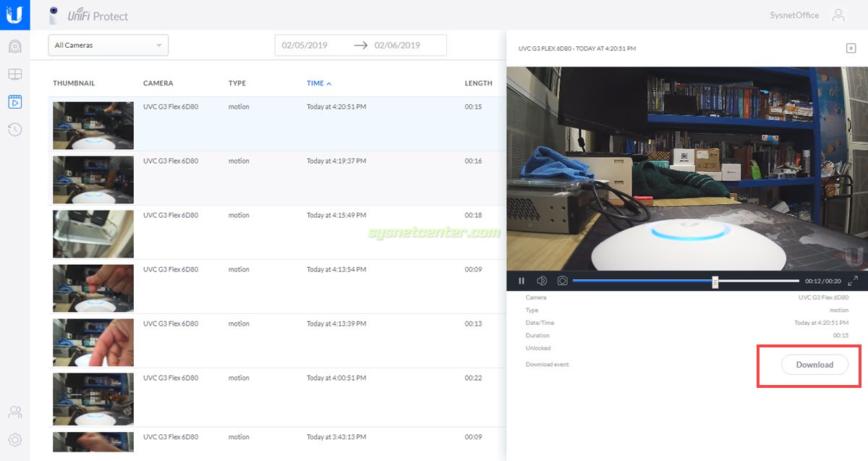Image resolution: width=868 pixels, height=461 pixels.
Task: Select 'Today at 4:15:49 PM' time cell
Action: 336,215
